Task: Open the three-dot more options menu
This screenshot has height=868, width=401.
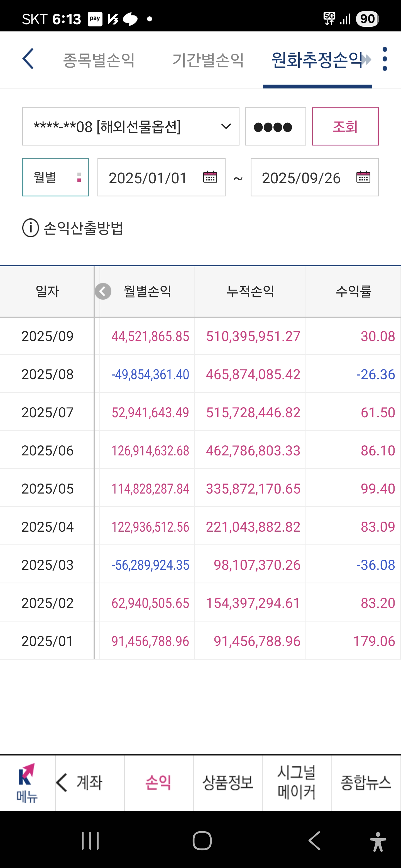Action: tap(385, 59)
